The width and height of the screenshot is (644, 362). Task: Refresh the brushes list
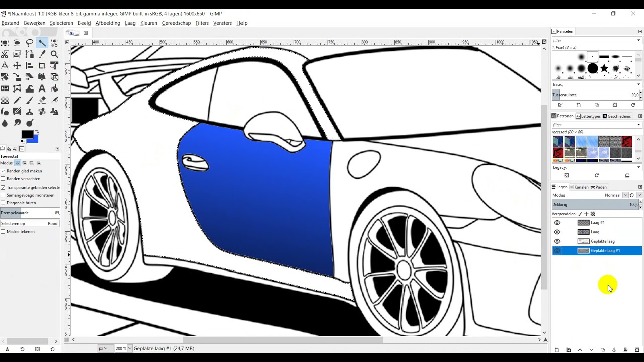click(633, 105)
